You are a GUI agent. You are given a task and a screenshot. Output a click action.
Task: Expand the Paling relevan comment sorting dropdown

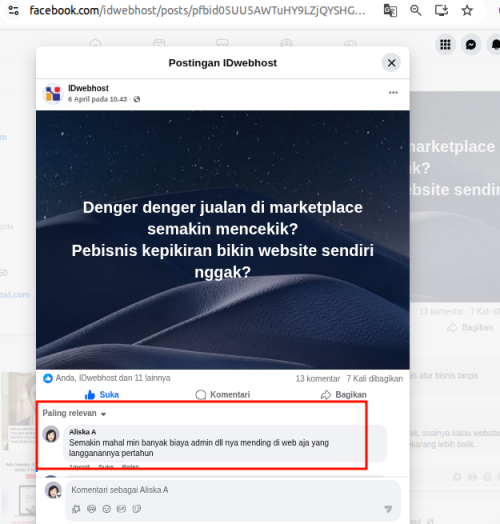pyautogui.click(x=74, y=413)
